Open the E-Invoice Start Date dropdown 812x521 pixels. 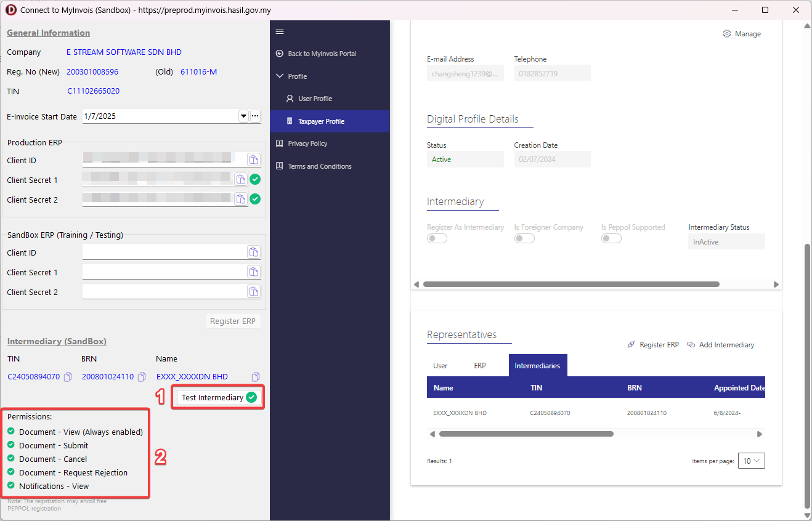click(x=243, y=116)
